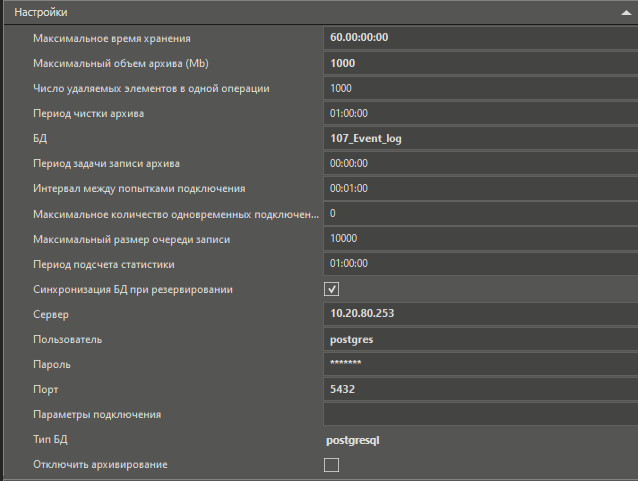The image size is (638, 481).
Task: Edit the Максимальный объем архива value
Action: (481, 63)
